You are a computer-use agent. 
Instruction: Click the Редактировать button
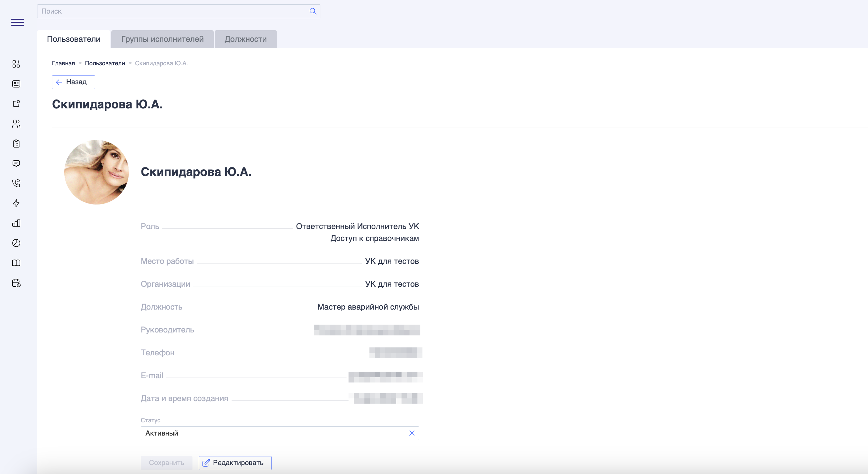[x=235, y=463]
